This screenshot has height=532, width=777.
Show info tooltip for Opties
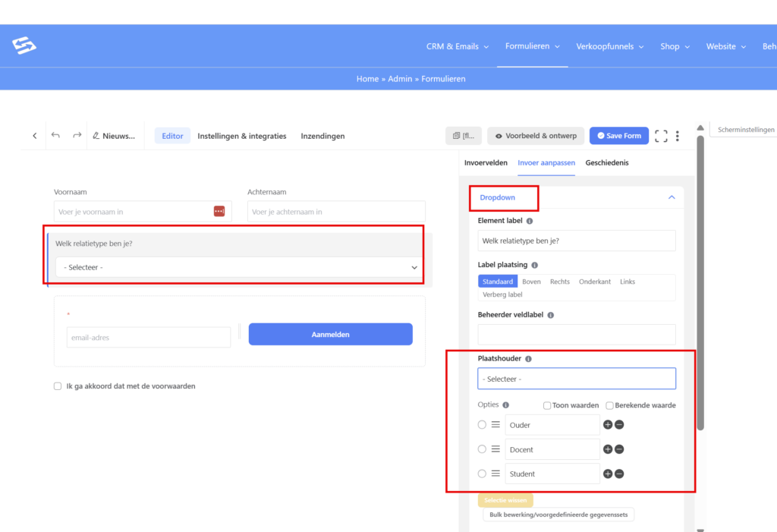pos(506,405)
